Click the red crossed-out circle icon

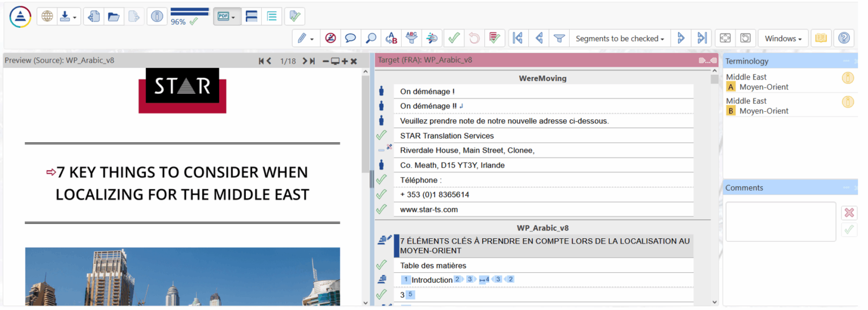[x=331, y=38]
